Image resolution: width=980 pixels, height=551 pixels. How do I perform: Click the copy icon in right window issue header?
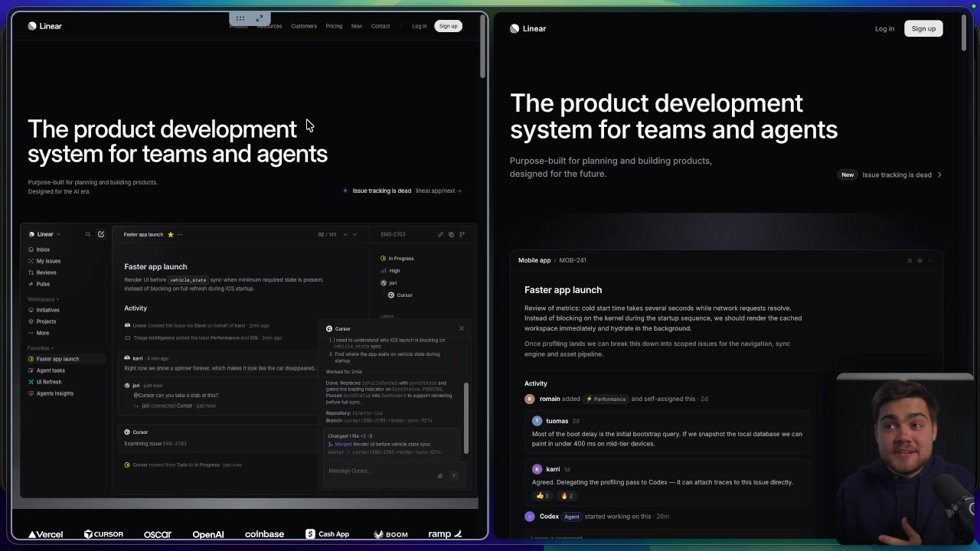910,260
